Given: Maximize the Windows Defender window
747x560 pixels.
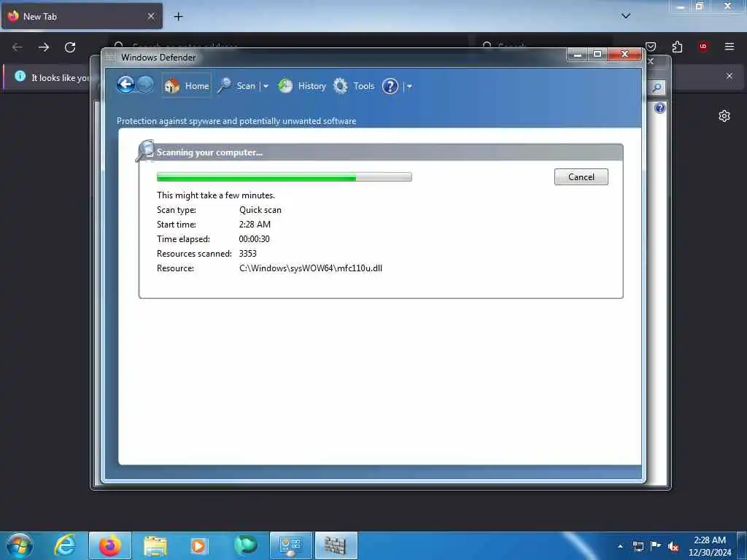Looking at the screenshot, I should (x=597, y=54).
